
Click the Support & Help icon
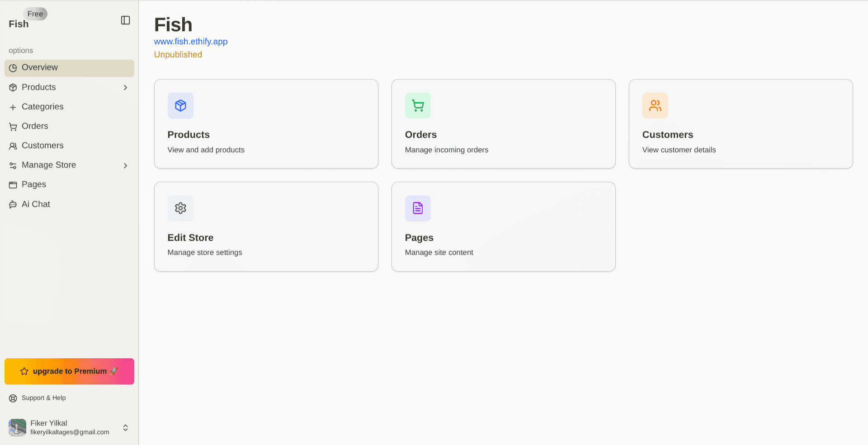12,398
